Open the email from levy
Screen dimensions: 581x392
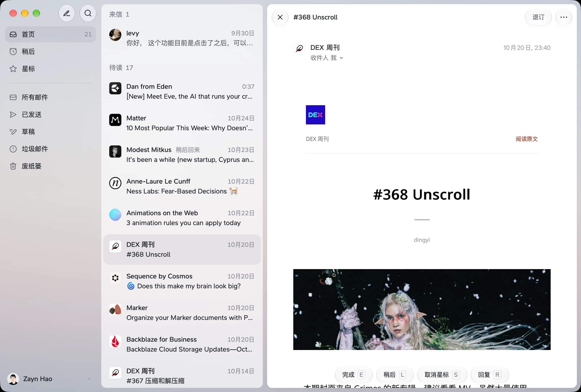[x=182, y=38]
